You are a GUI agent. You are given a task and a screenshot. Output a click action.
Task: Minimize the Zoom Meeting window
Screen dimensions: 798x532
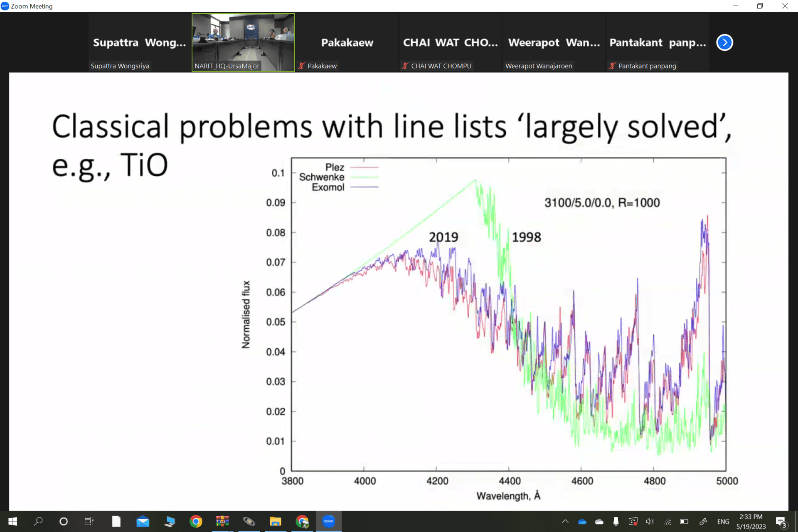point(735,6)
